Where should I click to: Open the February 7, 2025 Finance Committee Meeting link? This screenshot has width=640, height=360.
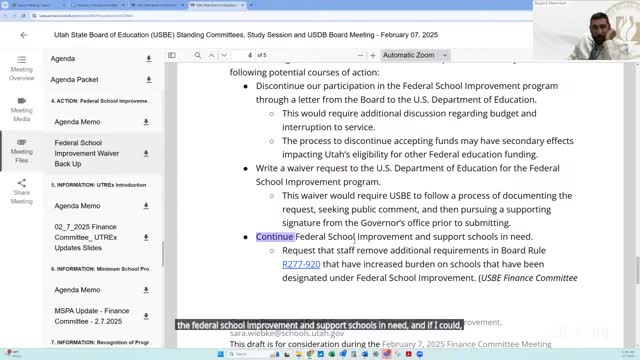467,344
